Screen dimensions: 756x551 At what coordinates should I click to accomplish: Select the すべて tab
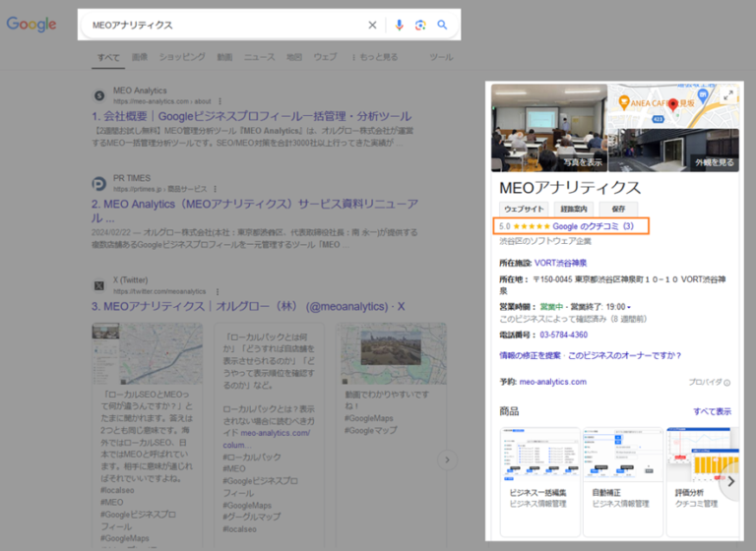click(108, 57)
